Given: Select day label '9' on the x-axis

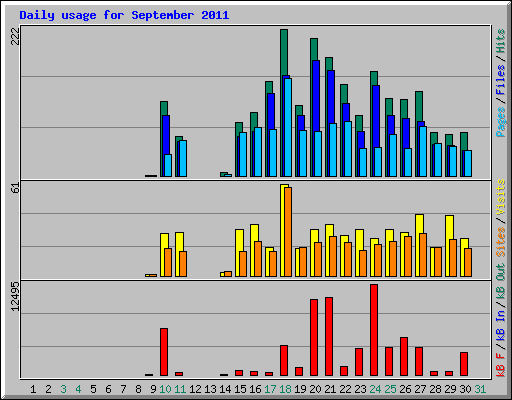Looking at the screenshot, I should [153, 389].
